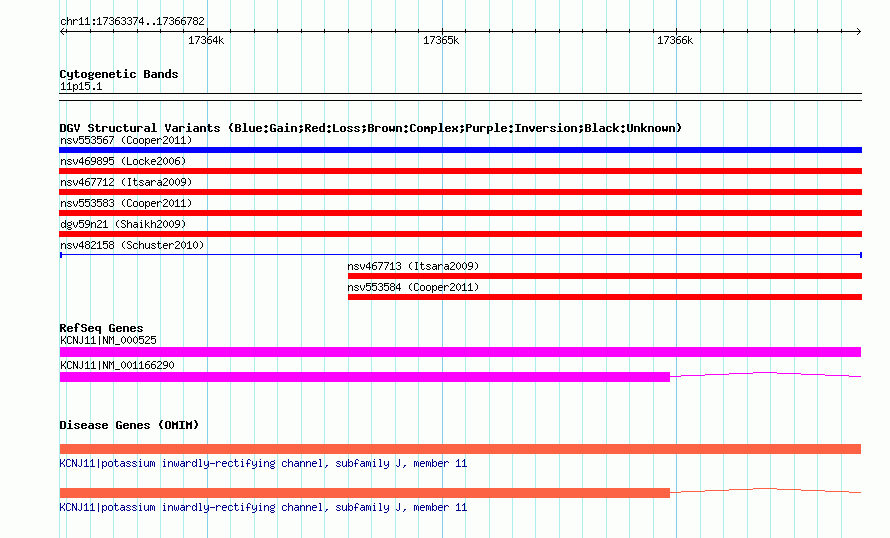
Task: Click the 11p15.1 band label
Action: click(x=81, y=86)
